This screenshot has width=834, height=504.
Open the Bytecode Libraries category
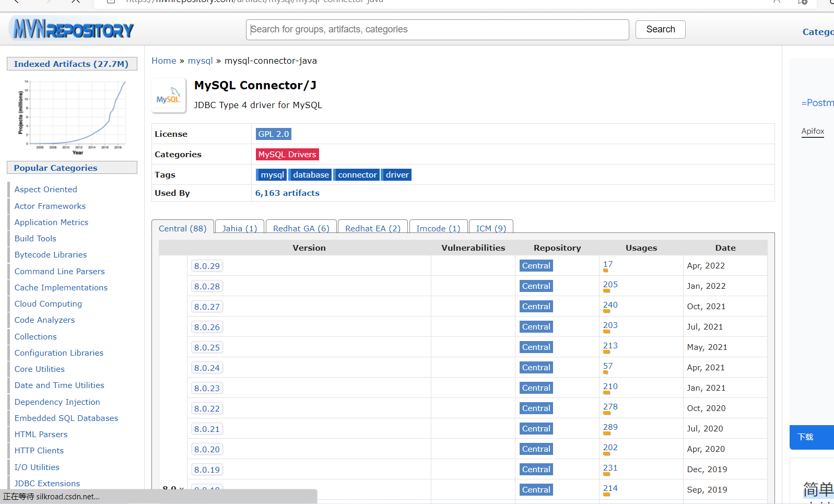(x=51, y=254)
